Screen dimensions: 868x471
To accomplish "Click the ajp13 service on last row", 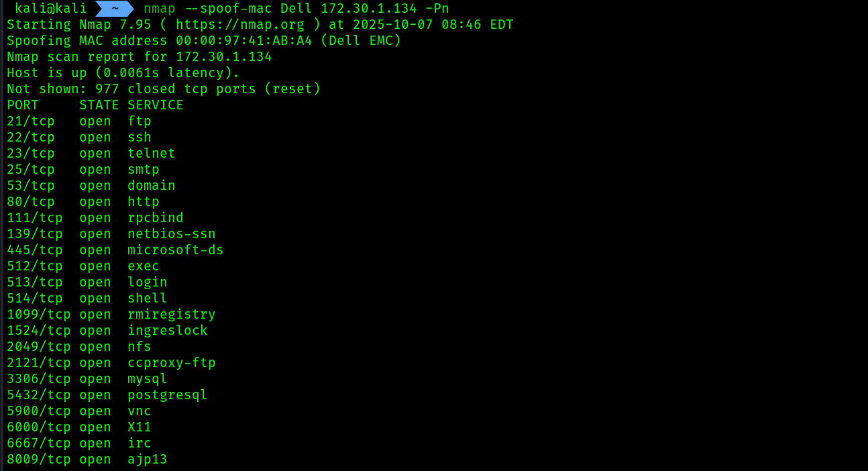I will (x=148, y=460).
